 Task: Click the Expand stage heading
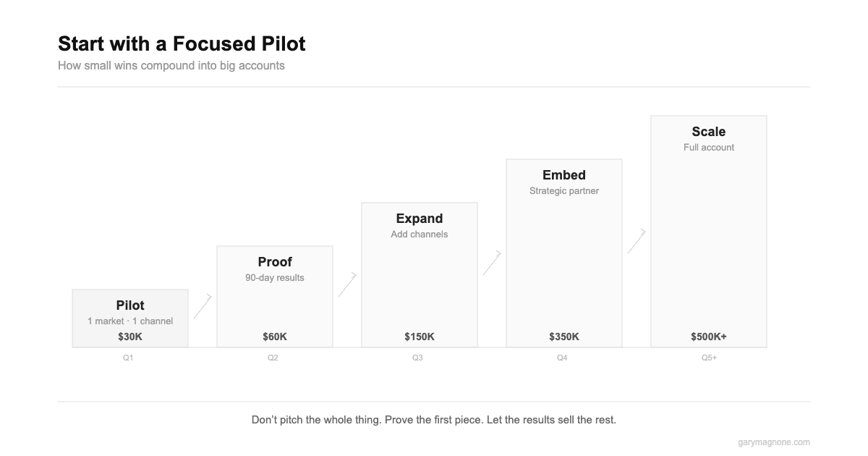[x=420, y=219]
